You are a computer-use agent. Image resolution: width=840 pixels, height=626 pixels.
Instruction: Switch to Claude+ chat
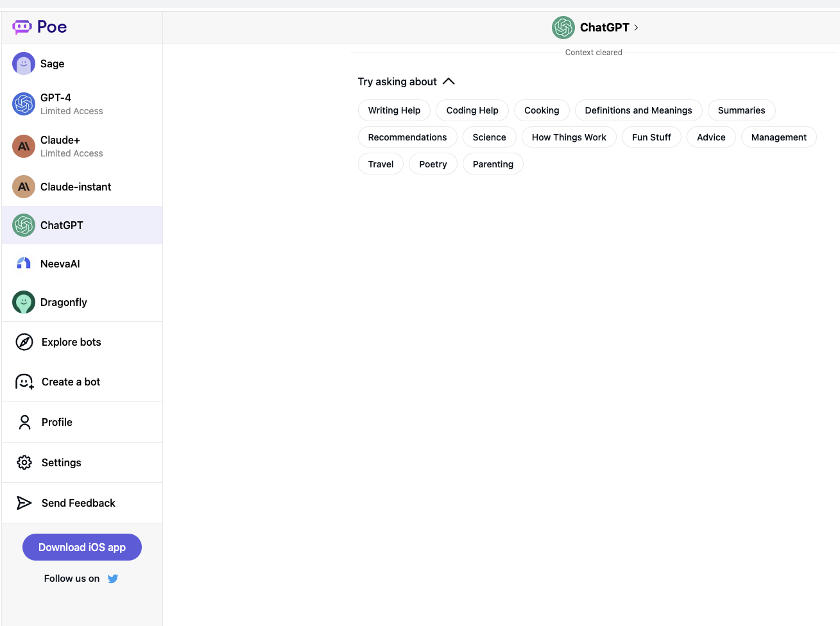click(x=82, y=146)
